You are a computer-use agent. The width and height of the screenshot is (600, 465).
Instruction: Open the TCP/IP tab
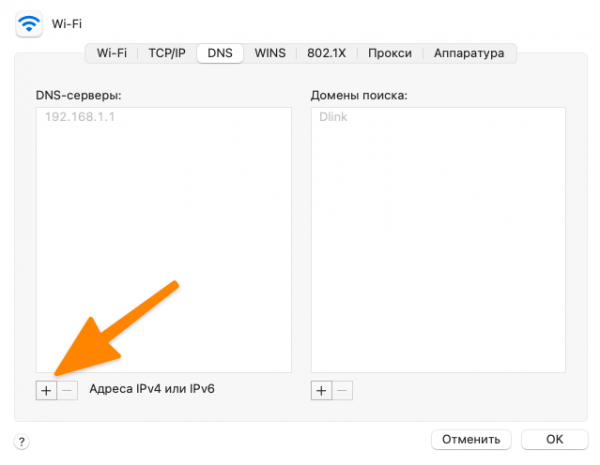click(167, 53)
